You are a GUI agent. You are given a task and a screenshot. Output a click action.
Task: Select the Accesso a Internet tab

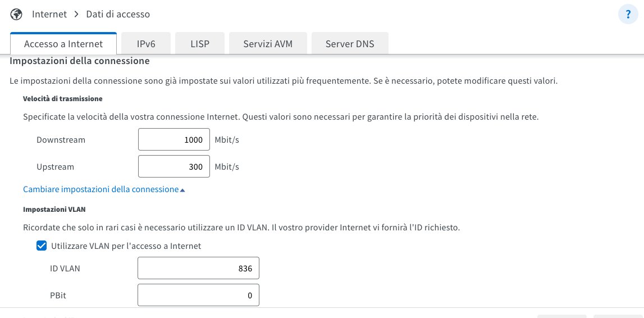click(63, 44)
